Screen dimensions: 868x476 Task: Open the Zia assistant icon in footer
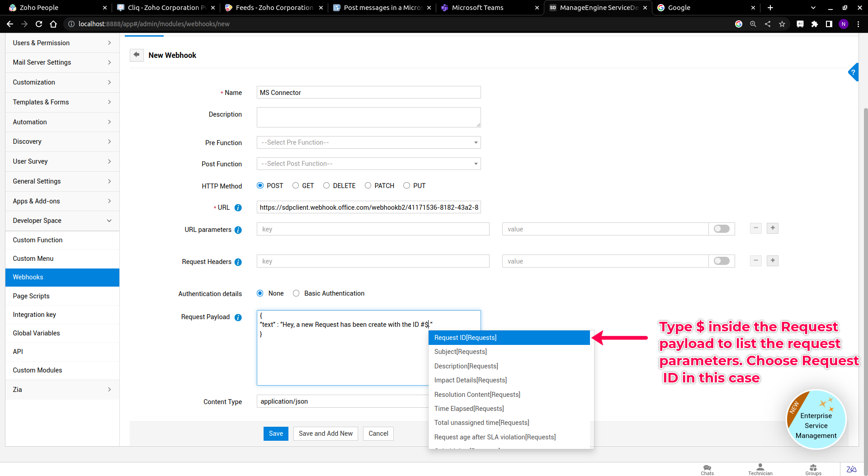coord(851,469)
